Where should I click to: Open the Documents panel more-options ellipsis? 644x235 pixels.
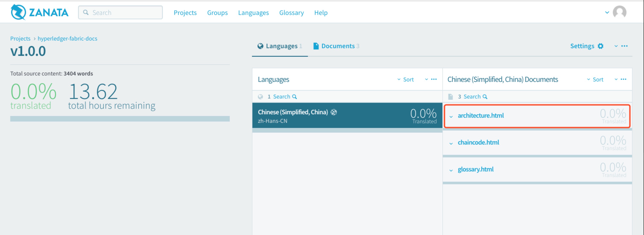pos(623,79)
